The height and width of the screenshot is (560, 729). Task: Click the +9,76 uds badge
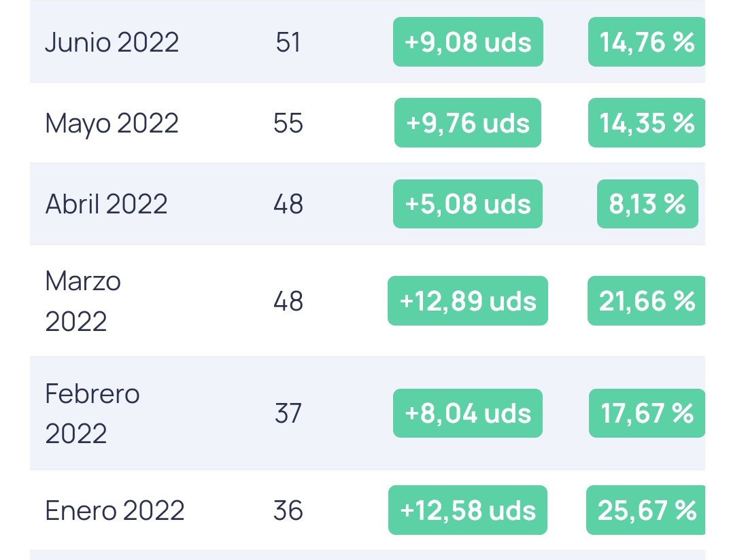(x=468, y=123)
